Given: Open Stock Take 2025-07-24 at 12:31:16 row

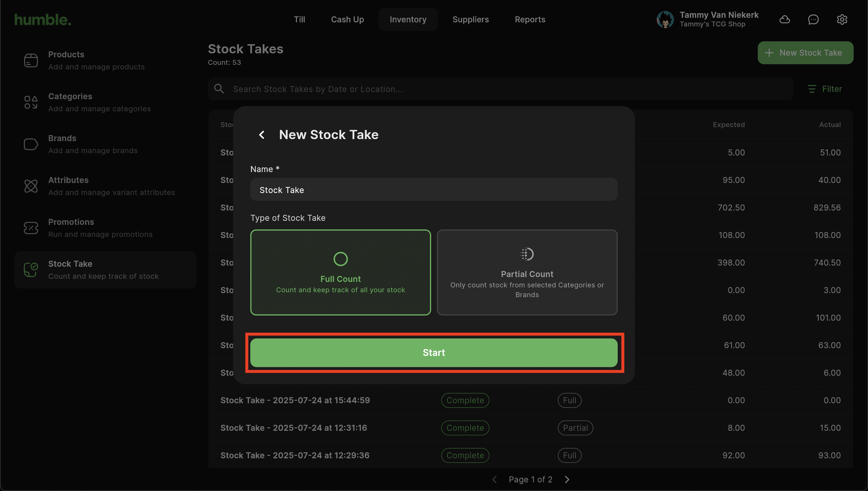Looking at the screenshot, I should pyautogui.click(x=294, y=428).
